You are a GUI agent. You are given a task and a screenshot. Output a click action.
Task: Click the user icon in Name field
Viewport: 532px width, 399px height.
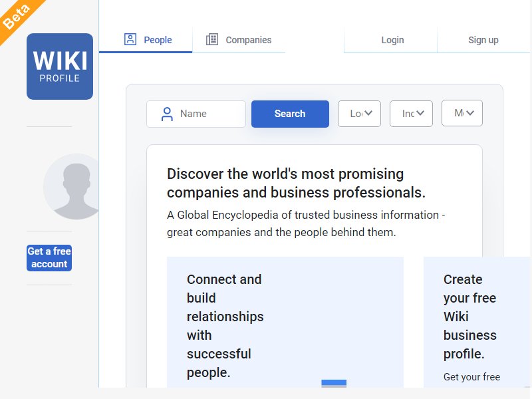(x=167, y=114)
